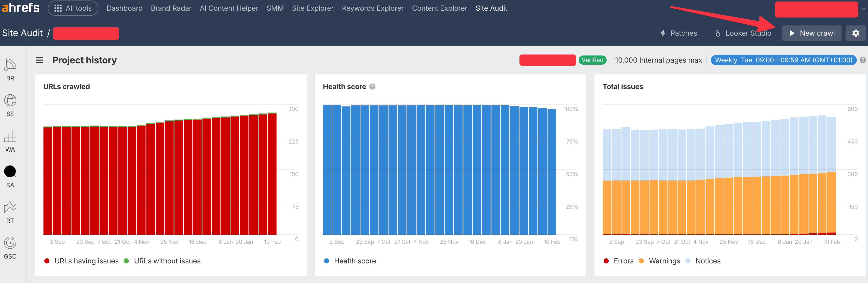The width and height of the screenshot is (868, 283).
Task: Click the Health score help icon
Action: coord(372,87)
